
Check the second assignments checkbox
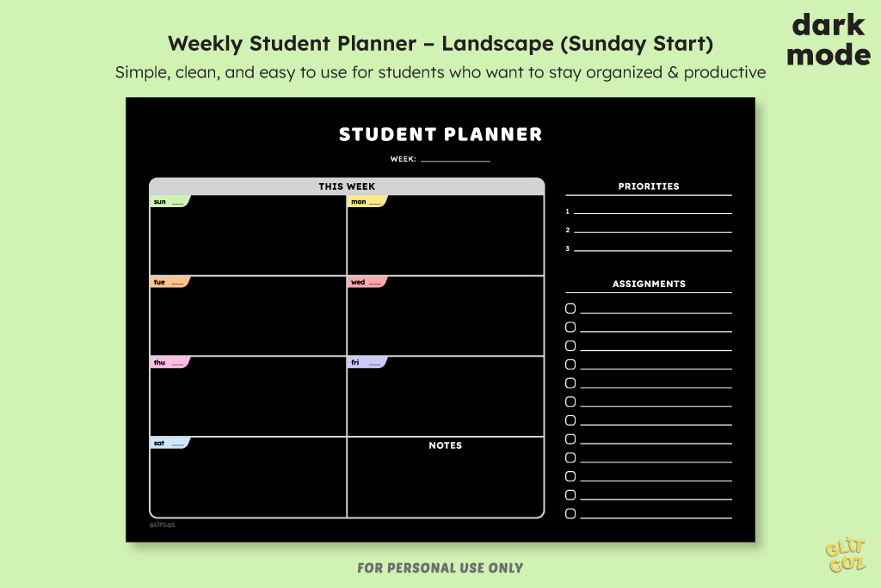570,327
